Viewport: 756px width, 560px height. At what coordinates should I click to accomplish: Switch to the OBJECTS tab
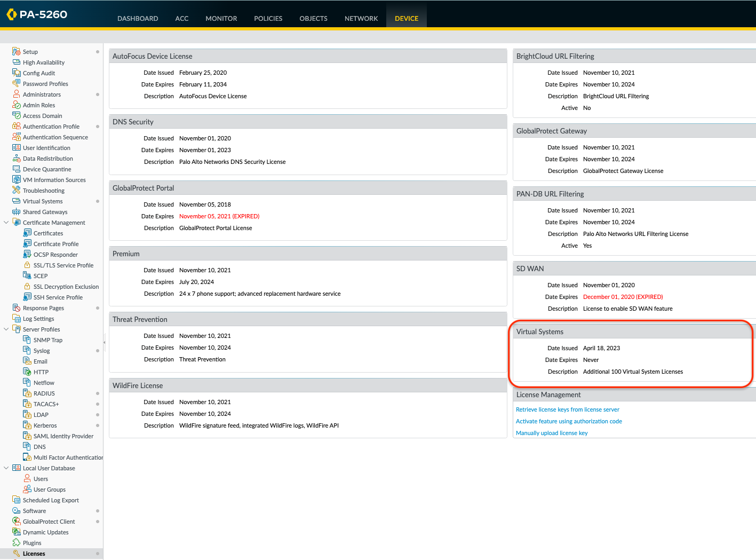point(314,18)
